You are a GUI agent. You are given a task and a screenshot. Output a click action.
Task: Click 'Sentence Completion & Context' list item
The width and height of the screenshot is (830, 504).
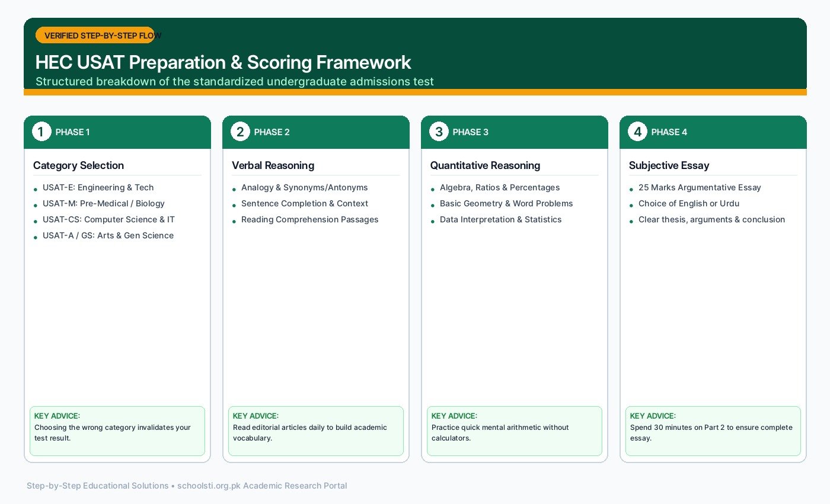pos(305,203)
